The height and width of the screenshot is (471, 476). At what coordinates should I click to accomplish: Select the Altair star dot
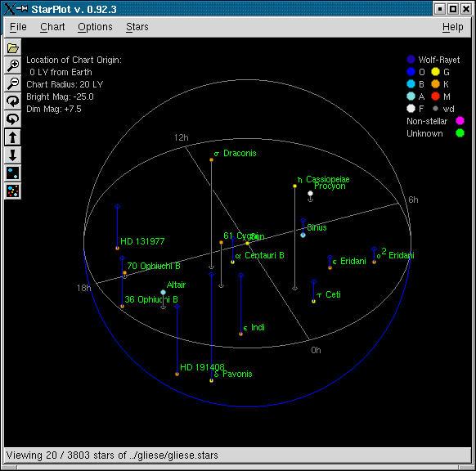(x=163, y=292)
